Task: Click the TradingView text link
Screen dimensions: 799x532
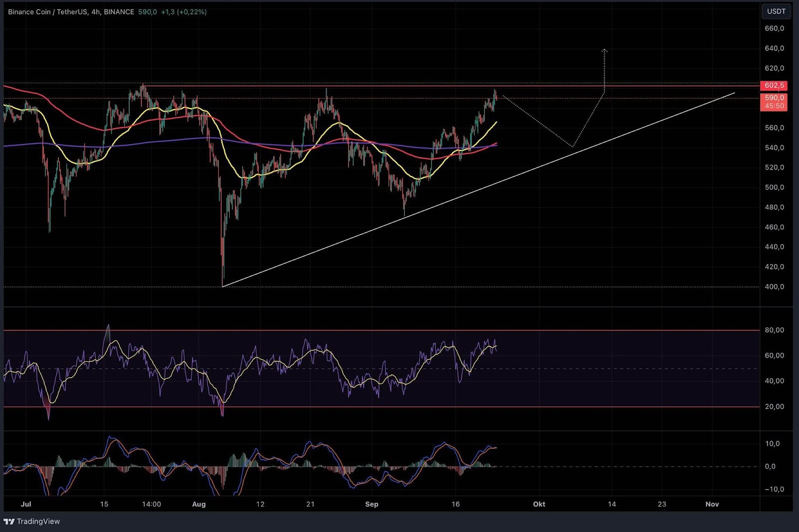Action: pyautogui.click(x=38, y=522)
